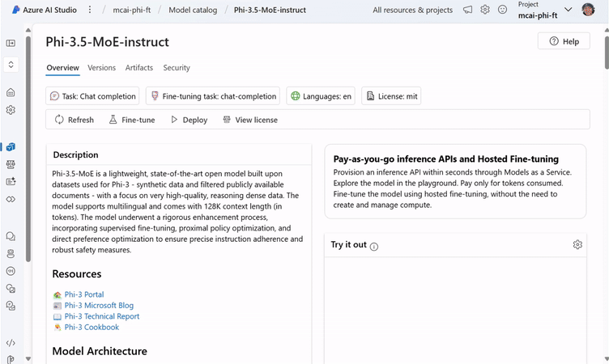The height and width of the screenshot is (364, 609).
Task: Expand the sidebar up-down chevron selector
Action: (x=11, y=64)
